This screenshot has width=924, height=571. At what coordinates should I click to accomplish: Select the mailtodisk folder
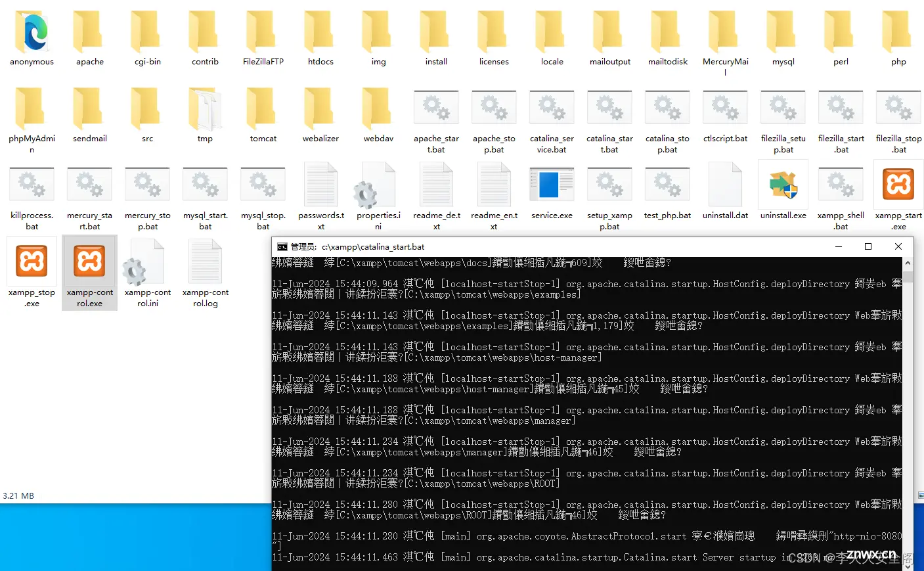point(667,38)
